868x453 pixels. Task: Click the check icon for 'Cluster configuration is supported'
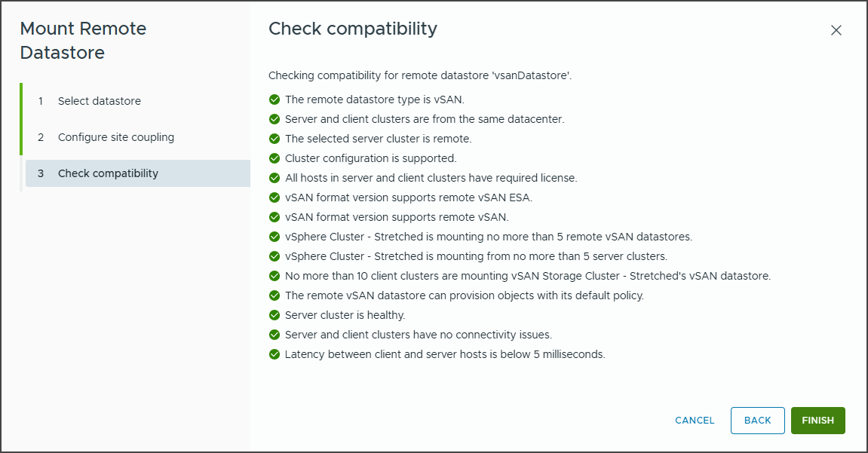point(274,158)
